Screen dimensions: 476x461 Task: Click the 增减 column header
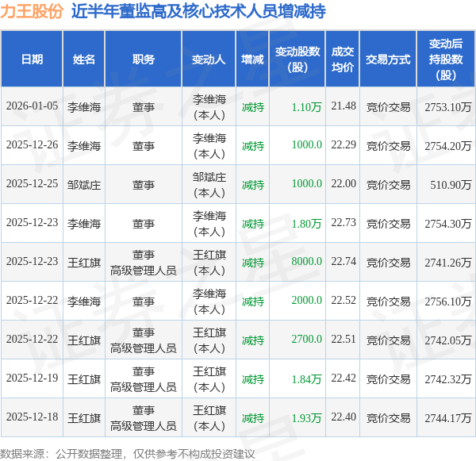point(252,60)
